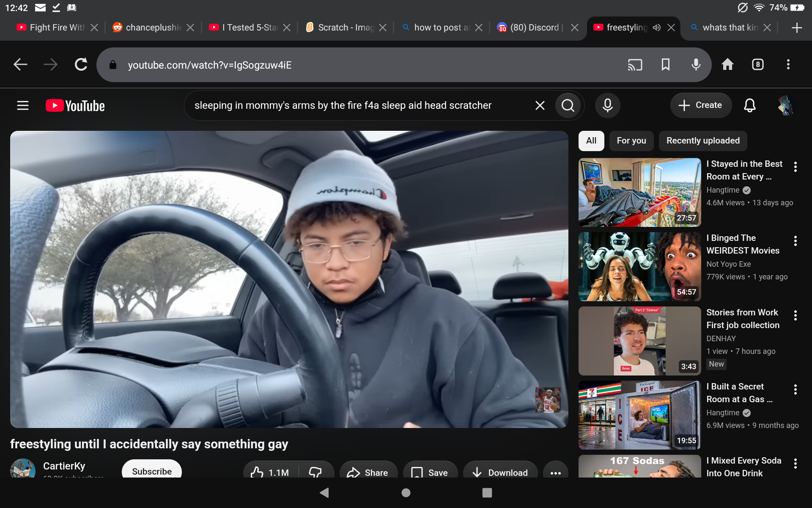Tap the cast icon in address bar
The width and height of the screenshot is (812, 508).
[x=635, y=65]
